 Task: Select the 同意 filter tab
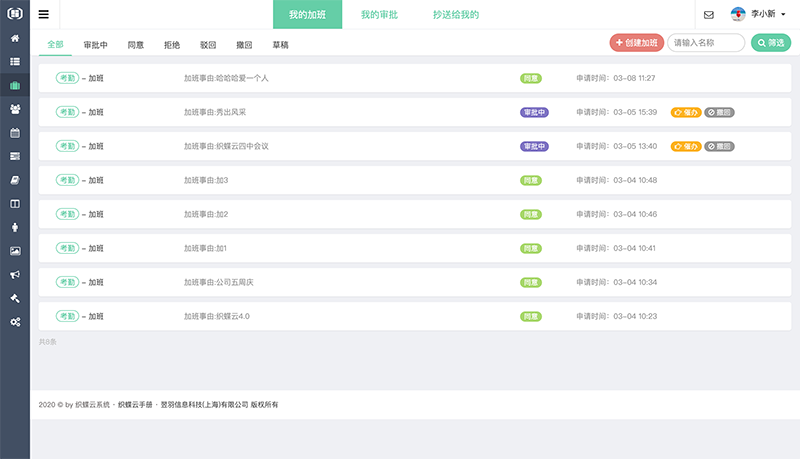click(135, 45)
